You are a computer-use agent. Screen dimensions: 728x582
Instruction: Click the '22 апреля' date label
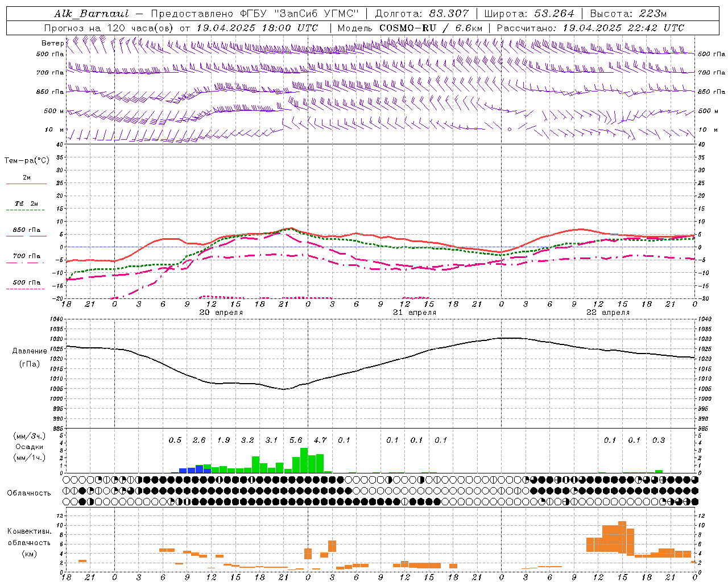coord(608,313)
